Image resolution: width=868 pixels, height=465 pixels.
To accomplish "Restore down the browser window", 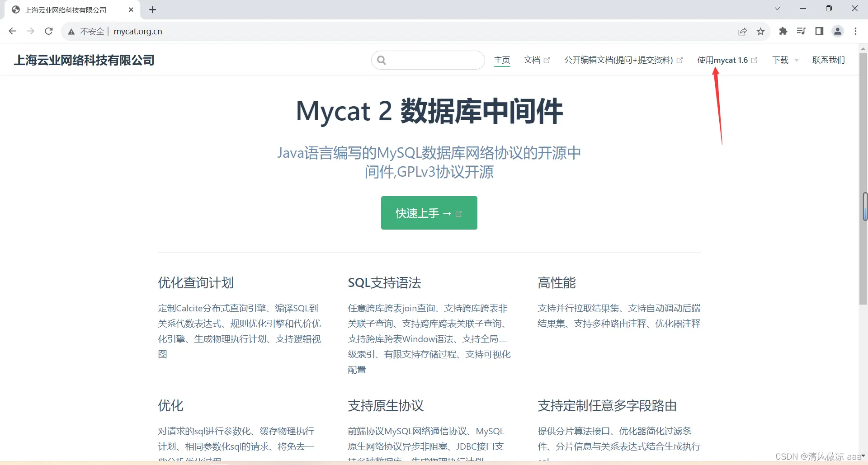I will [x=829, y=9].
